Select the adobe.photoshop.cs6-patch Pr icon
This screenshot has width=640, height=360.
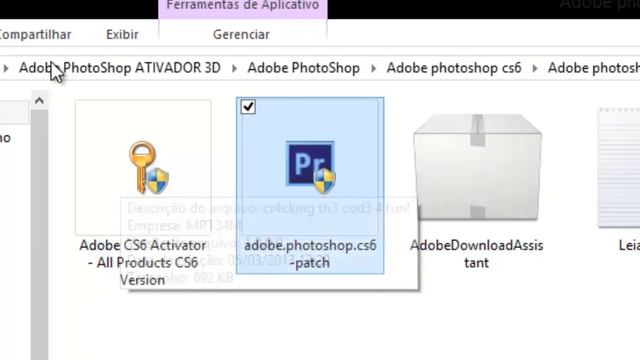pyautogui.click(x=311, y=167)
